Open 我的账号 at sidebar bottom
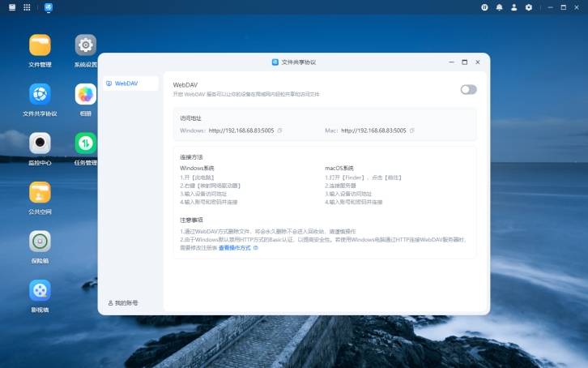Viewport: 588px width, 368px height. [123, 302]
